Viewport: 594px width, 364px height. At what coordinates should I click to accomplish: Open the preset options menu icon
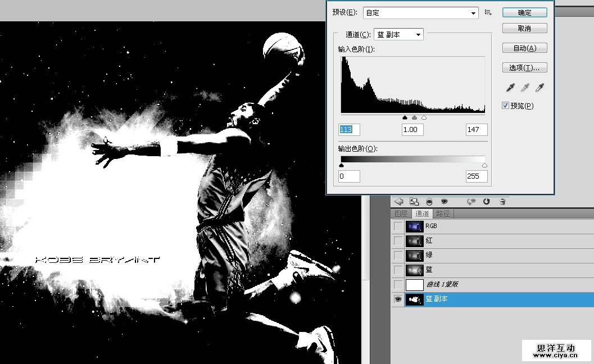pyautogui.click(x=488, y=12)
